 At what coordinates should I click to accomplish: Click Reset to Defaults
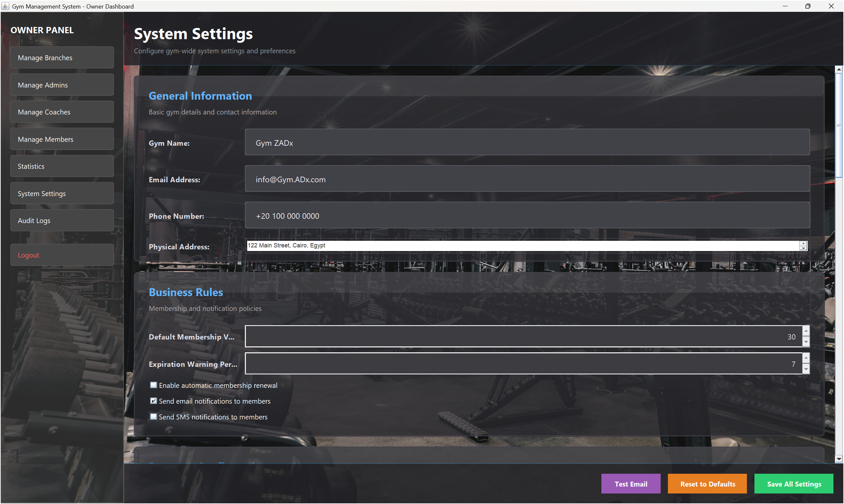point(707,484)
